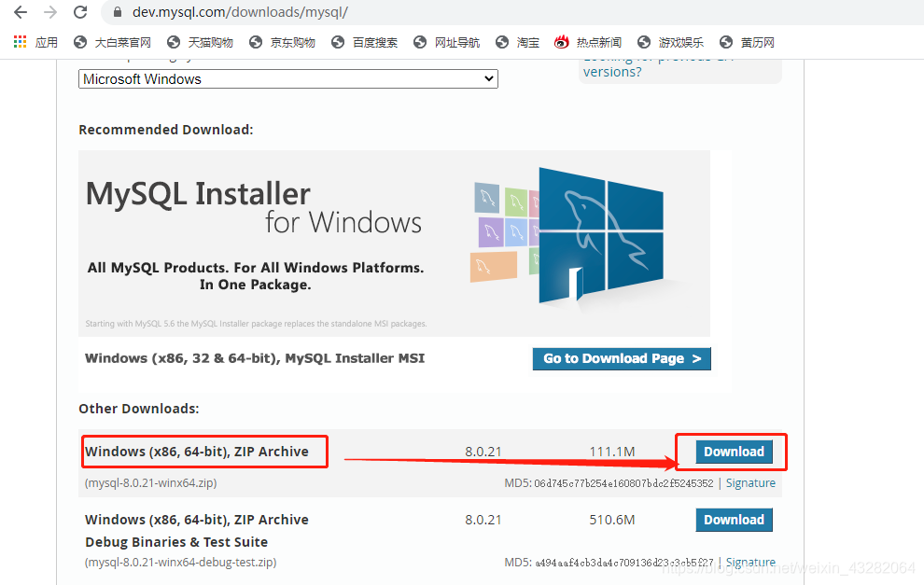Viewport: 924px width, 585px height.
Task: Click version 8.0.21 in the 510.6M row
Action: [x=483, y=520]
